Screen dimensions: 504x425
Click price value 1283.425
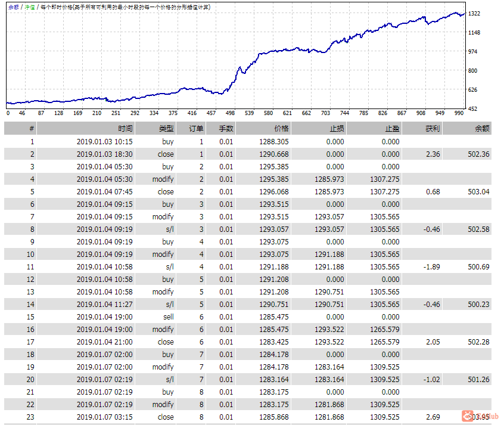tap(274, 342)
